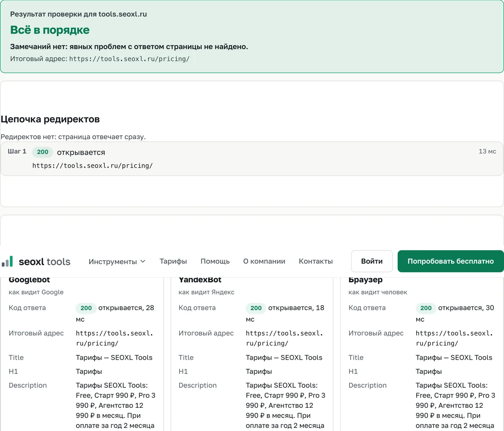Click the YandexBot column heading
Screen dimensions: 504x431
[200, 280]
